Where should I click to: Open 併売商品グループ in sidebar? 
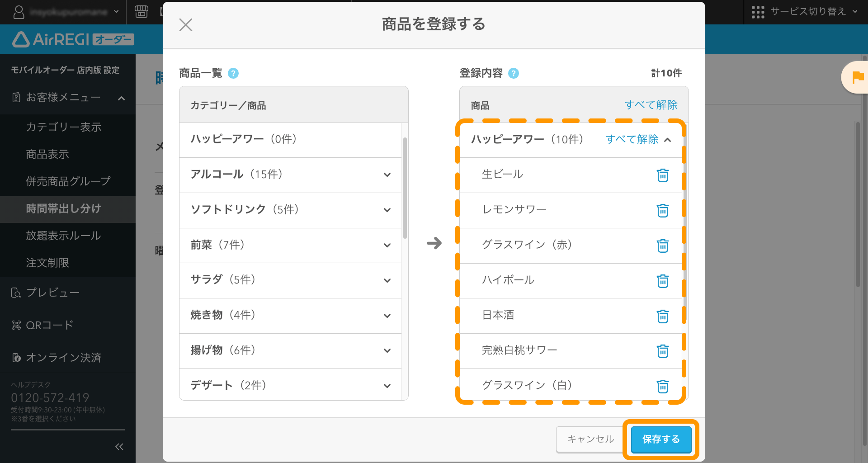point(68,181)
